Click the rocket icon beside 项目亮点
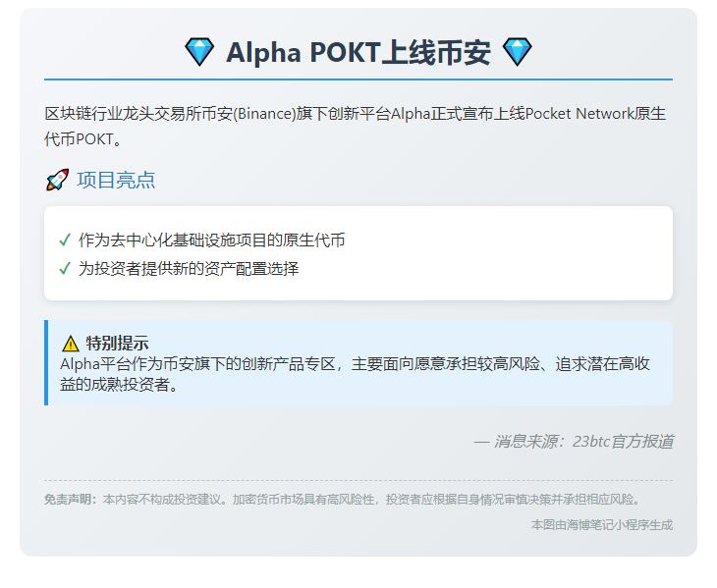Image resolution: width=717 pixels, height=588 pixels. click(57, 180)
